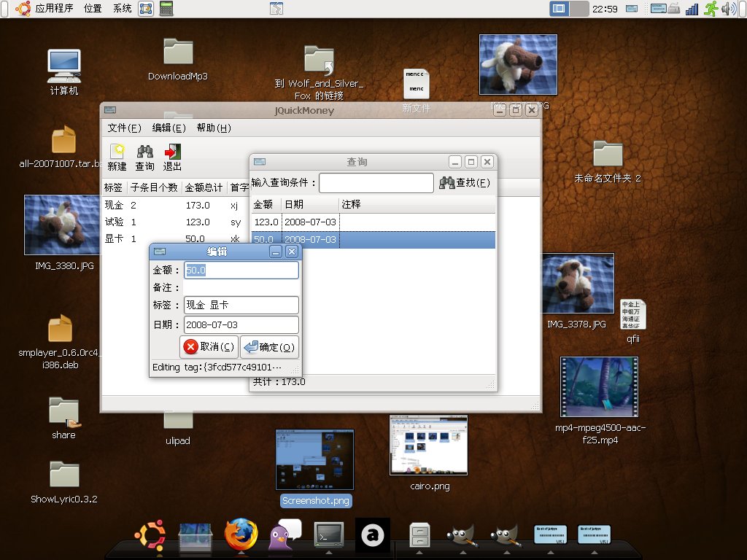The width and height of the screenshot is (747, 560).
Task: Click the 金额总计 column header
Action: point(204,187)
